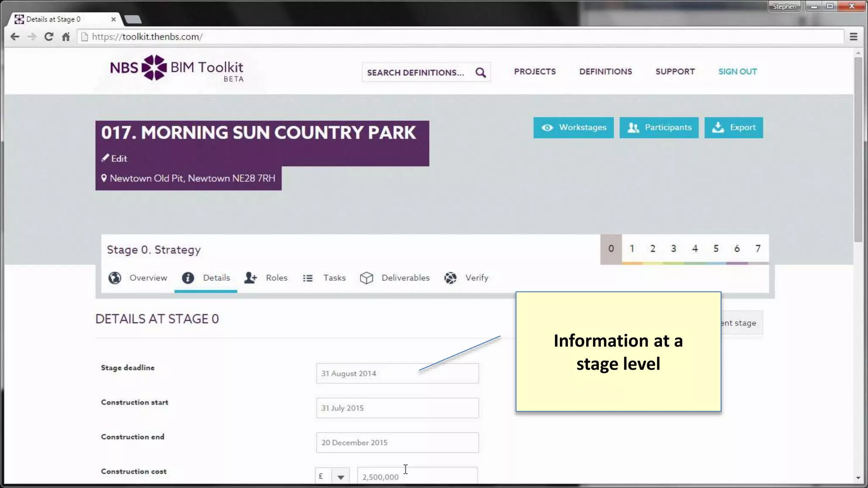This screenshot has height=488, width=868.
Task: Edit the project title
Action: [114, 158]
